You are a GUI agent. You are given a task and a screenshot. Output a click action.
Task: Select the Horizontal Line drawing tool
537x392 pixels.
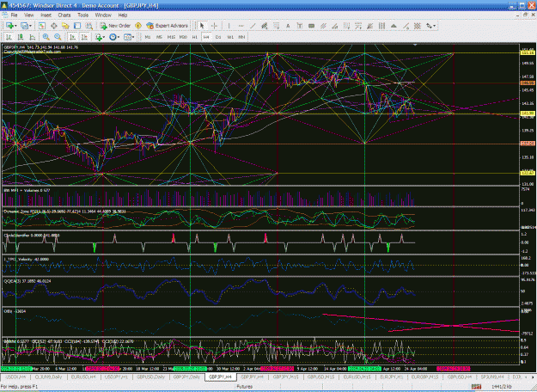point(241,26)
